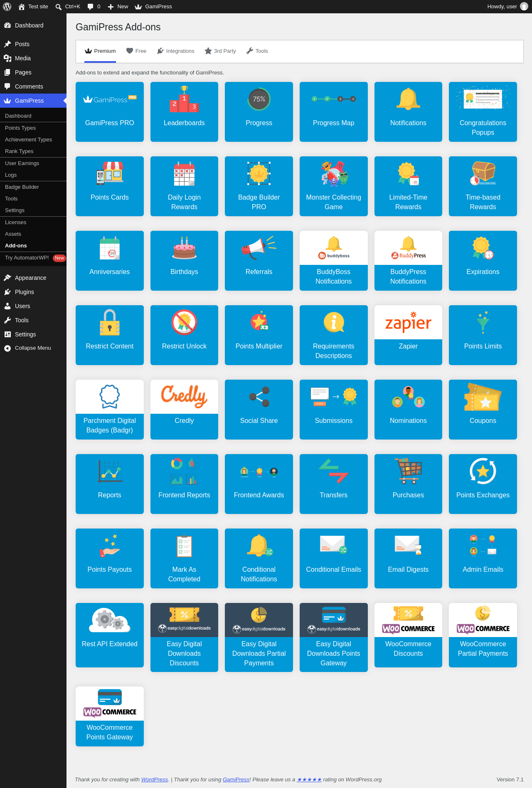Open the Credly add-on card
Viewport: 532px width, 788px height.
tap(184, 410)
